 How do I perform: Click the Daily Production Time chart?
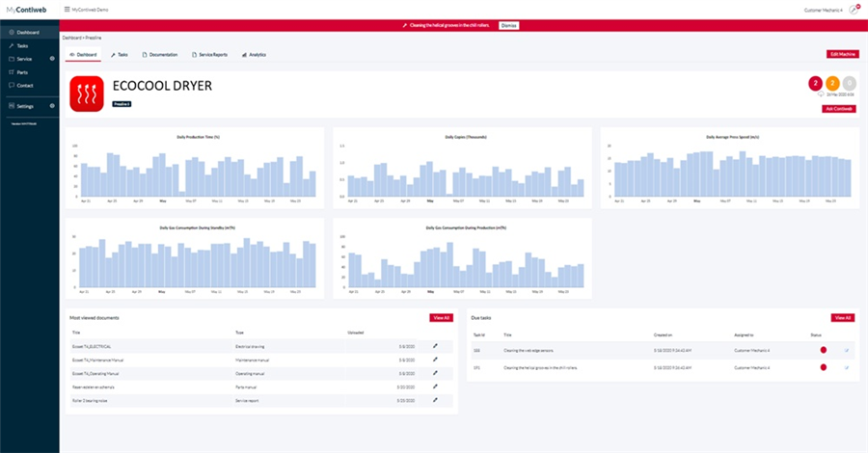coord(195,168)
